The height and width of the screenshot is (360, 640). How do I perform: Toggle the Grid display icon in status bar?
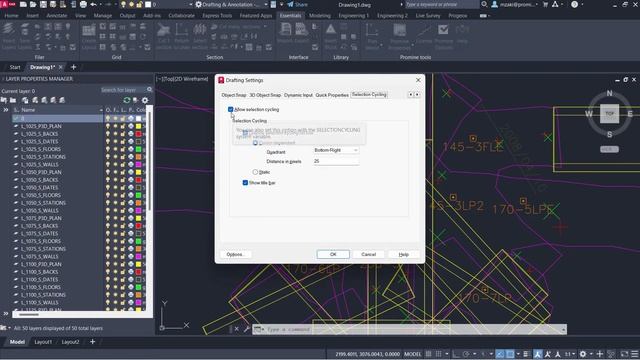(x=429, y=354)
